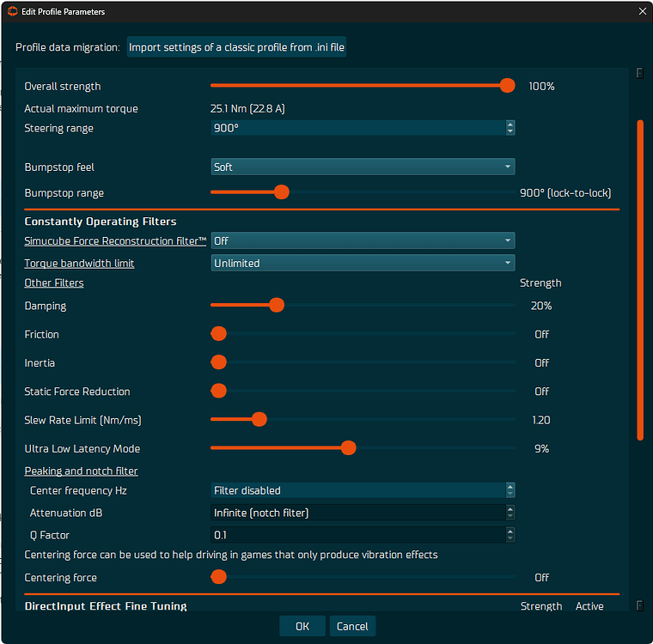Click the Bumpstop range slider handle
Image resolution: width=653 pixels, height=644 pixels.
282,192
